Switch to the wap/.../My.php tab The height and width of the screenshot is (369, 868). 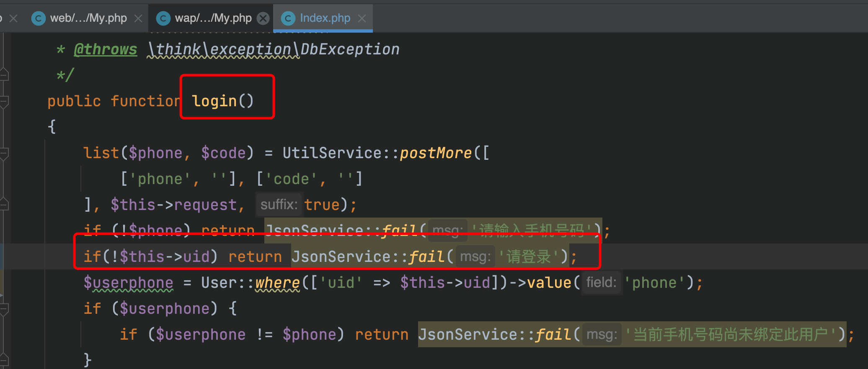(213, 18)
